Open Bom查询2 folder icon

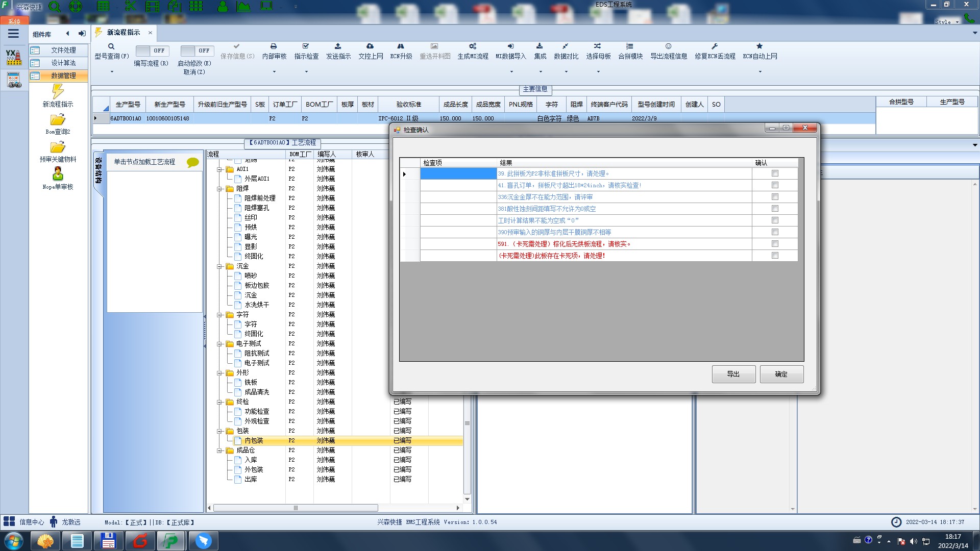pyautogui.click(x=58, y=120)
